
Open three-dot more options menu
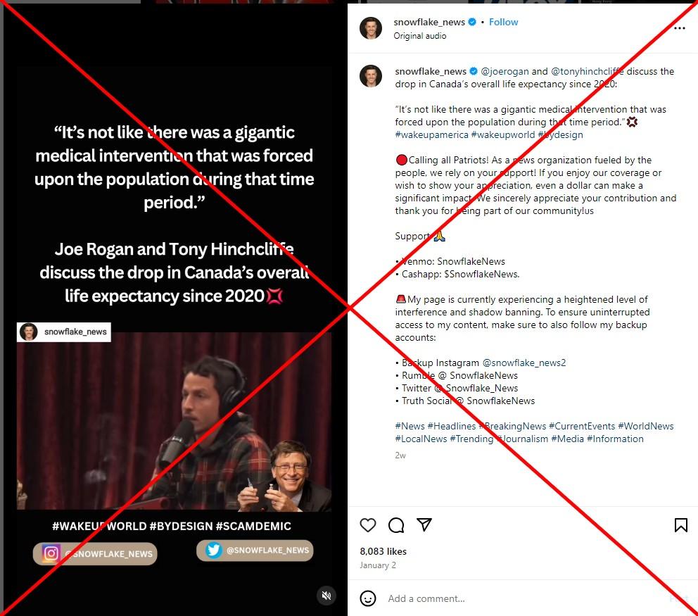click(679, 28)
